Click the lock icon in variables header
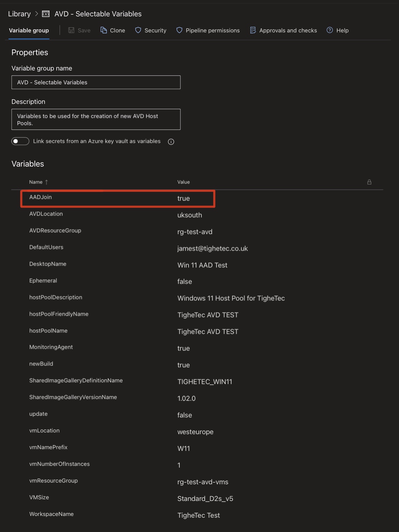 [369, 182]
